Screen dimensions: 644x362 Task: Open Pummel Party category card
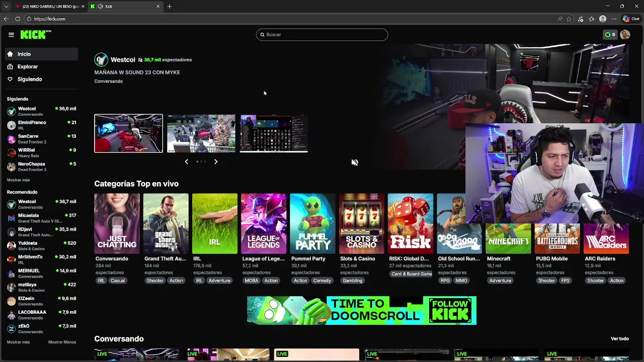(x=312, y=224)
